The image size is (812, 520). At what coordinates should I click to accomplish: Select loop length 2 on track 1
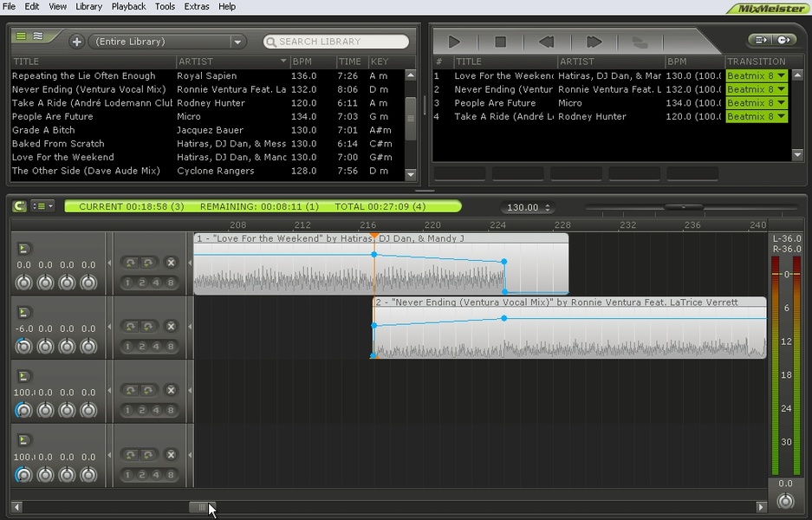click(142, 283)
